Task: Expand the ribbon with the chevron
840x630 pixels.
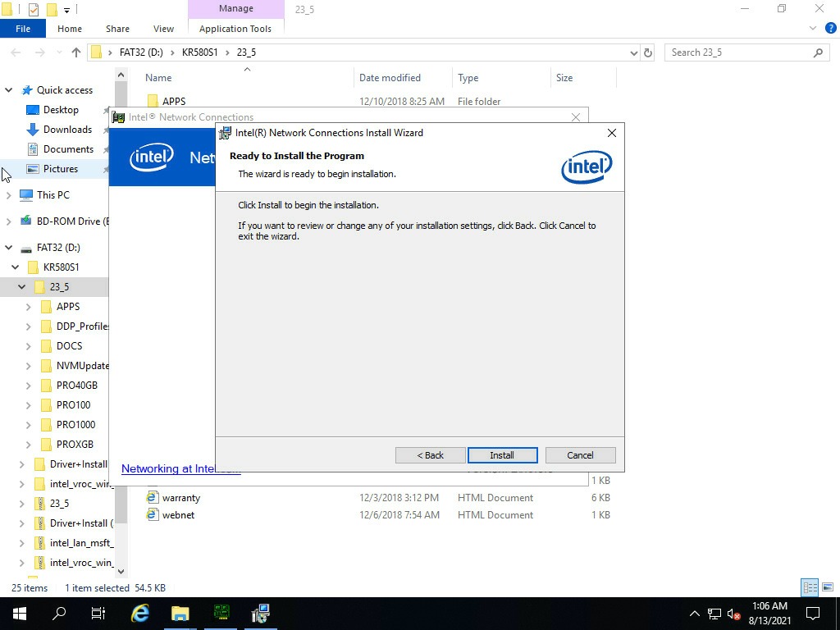Action: pos(813,29)
